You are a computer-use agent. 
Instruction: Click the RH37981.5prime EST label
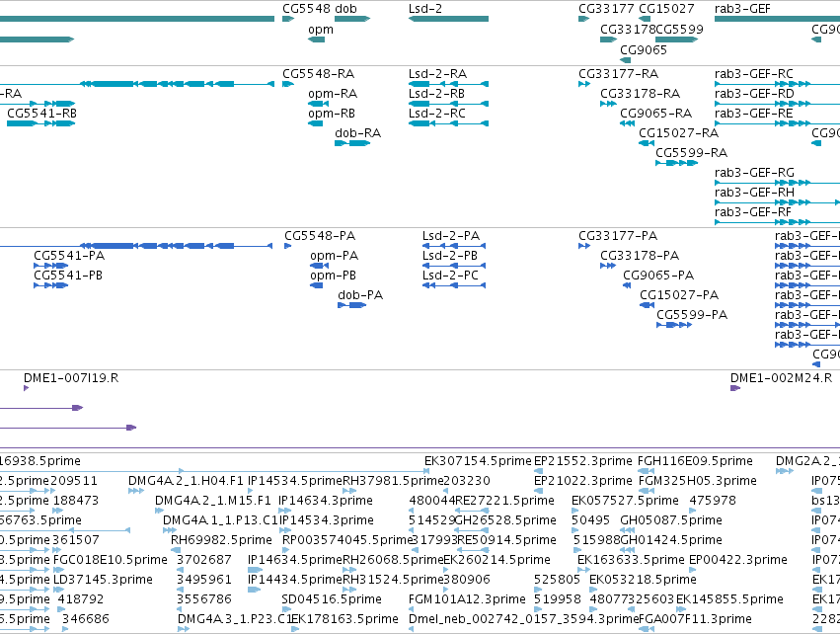coord(393,481)
